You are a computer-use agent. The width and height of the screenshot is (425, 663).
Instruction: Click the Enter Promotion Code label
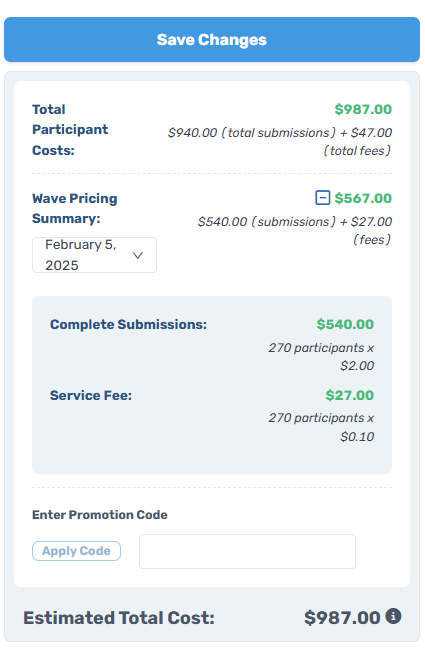pos(100,515)
